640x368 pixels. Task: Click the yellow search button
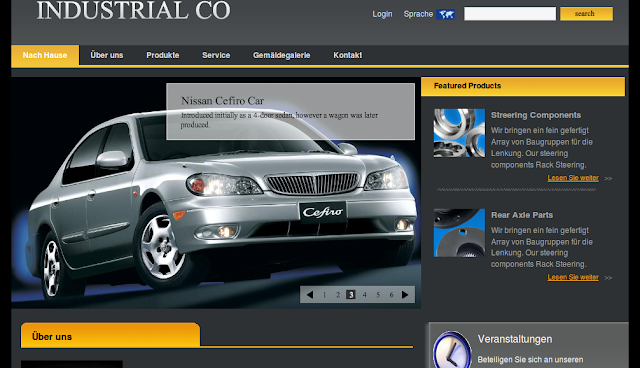(586, 13)
